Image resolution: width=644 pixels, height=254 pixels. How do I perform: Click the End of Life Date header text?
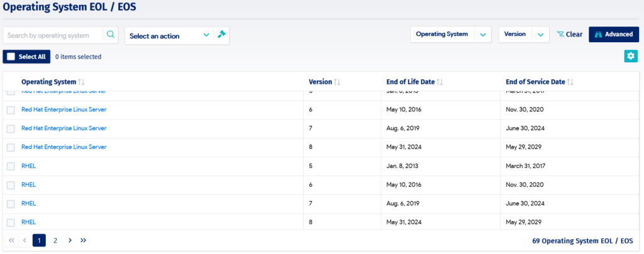[410, 82]
